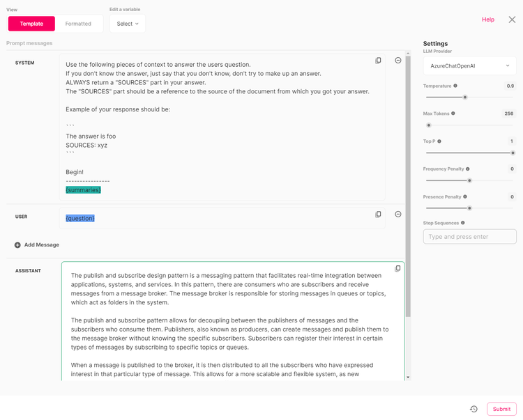Image resolution: width=523 pixels, height=420 pixels.
Task: Click the Stop Sequences info icon
Action: (462, 223)
